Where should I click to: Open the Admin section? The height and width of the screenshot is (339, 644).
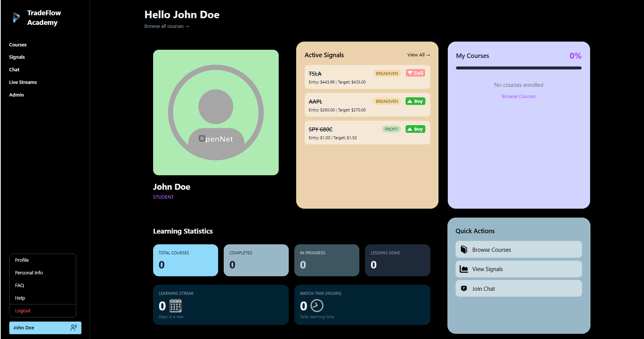(x=16, y=95)
